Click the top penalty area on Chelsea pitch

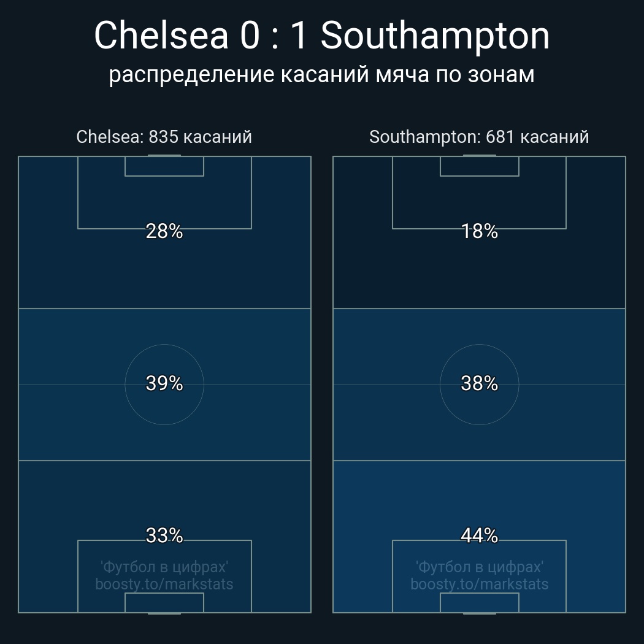point(164,201)
